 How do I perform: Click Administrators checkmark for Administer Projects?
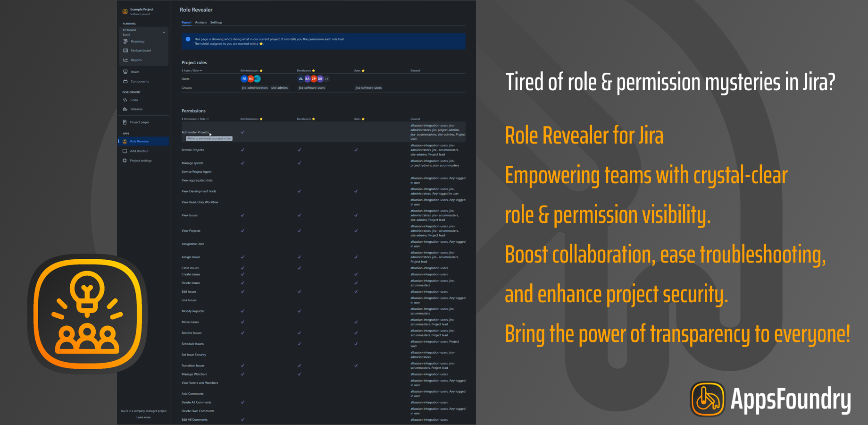242,132
